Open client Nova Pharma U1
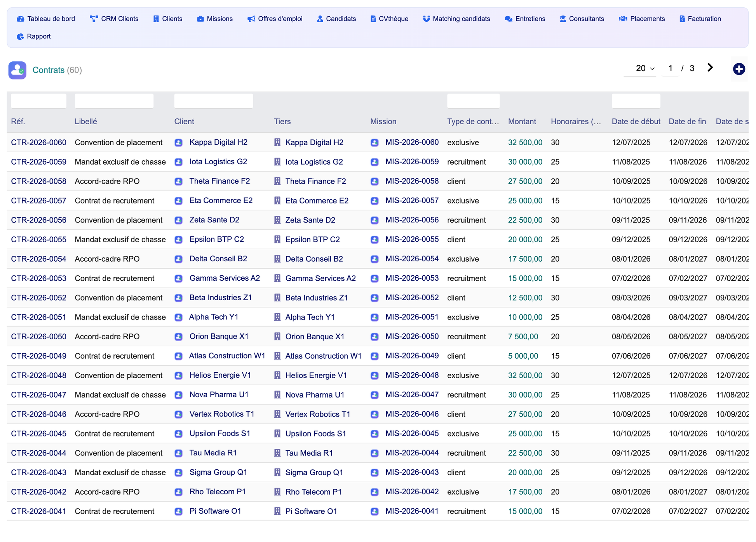This screenshot has height=542, width=756. (x=219, y=395)
